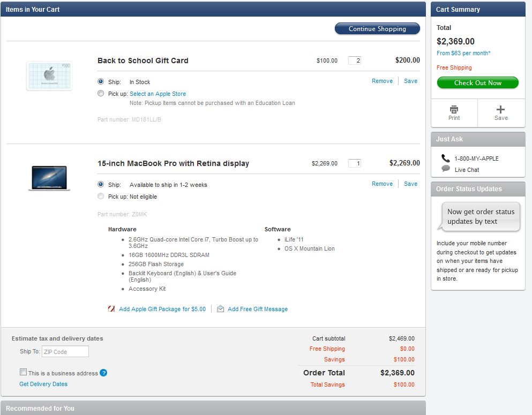
Task: Click the 1-800-MY-APPLE phone number
Action: click(x=476, y=159)
